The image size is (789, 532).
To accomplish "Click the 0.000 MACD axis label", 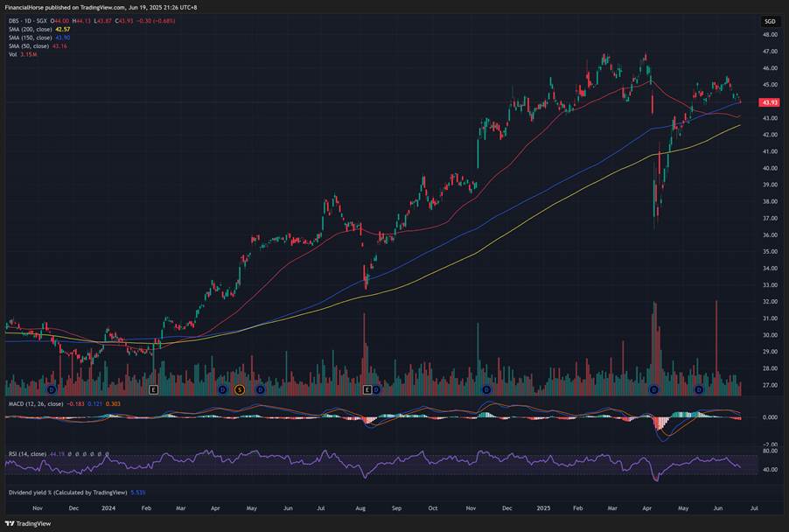I will tap(770, 417).
